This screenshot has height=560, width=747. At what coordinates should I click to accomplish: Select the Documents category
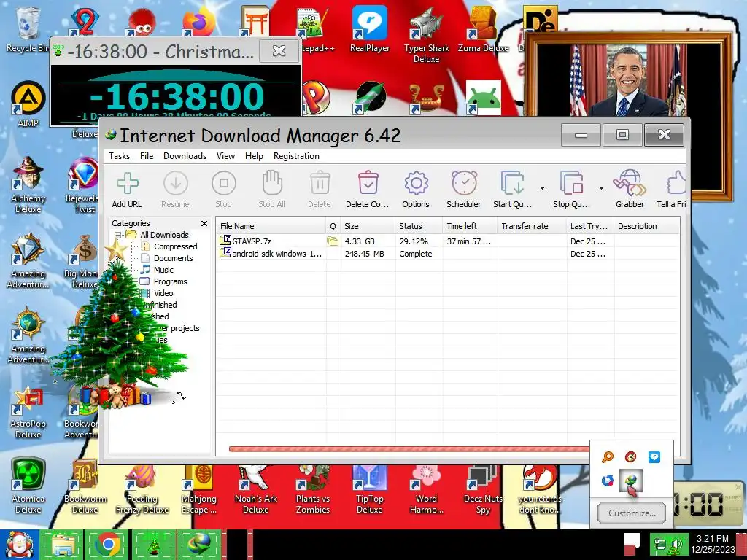(174, 258)
